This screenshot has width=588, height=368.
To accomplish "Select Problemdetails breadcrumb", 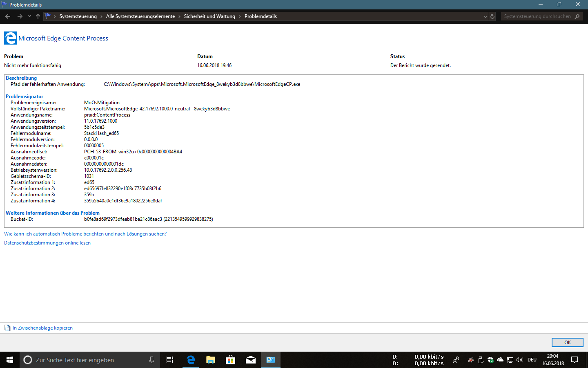I will pyautogui.click(x=261, y=16).
